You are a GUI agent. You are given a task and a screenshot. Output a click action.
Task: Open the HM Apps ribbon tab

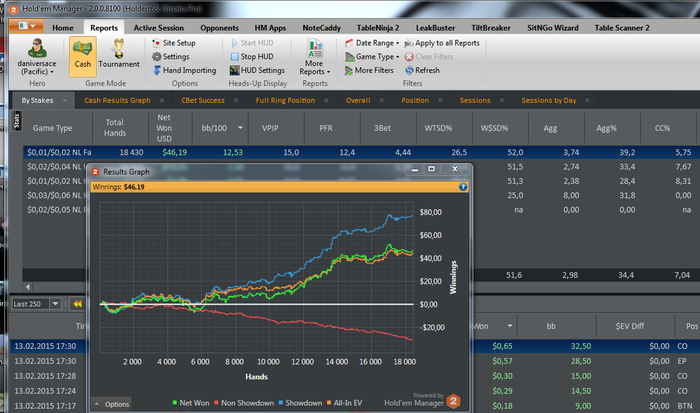click(270, 28)
